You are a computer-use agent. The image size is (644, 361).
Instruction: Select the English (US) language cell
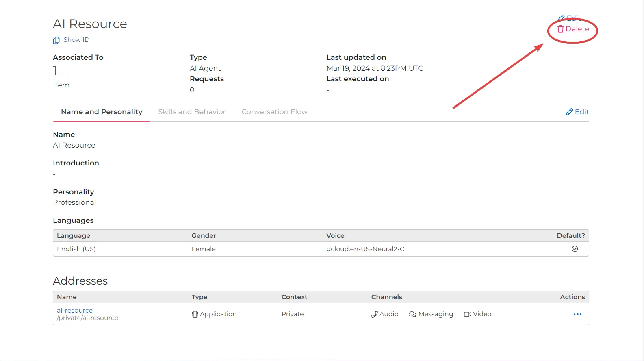tap(76, 249)
